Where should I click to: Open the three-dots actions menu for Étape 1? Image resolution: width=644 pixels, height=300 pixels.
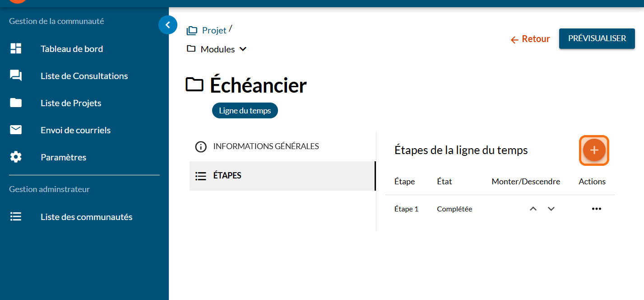point(596,209)
